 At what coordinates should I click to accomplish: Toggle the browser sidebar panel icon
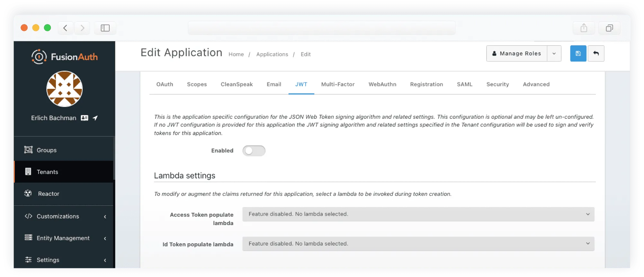point(105,28)
